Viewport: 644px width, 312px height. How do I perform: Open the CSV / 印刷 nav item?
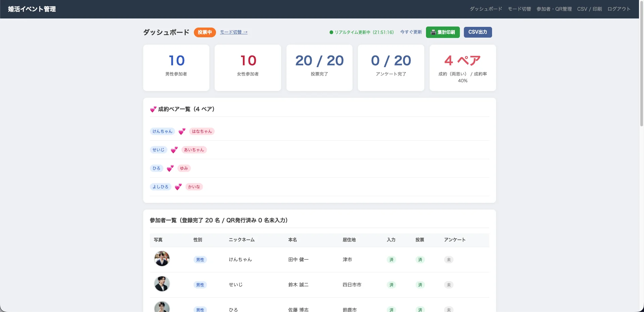[x=589, y=9]
